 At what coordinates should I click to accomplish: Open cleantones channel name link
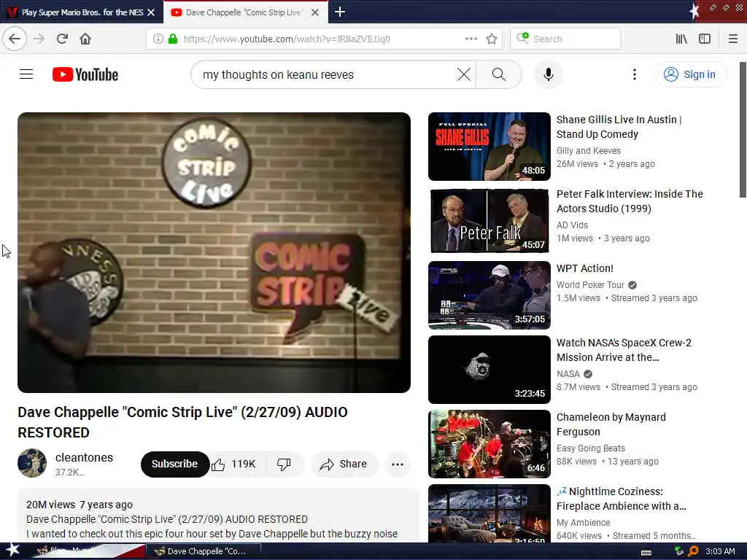84,457
